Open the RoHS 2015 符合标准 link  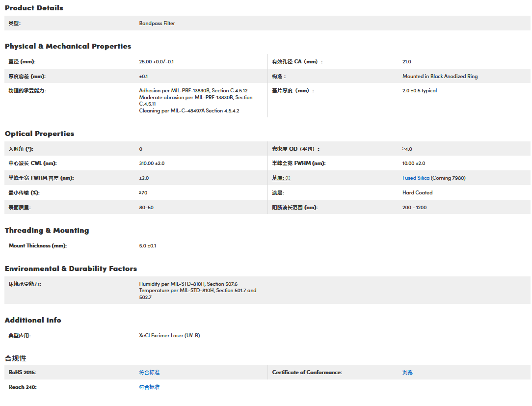[149, 373]
